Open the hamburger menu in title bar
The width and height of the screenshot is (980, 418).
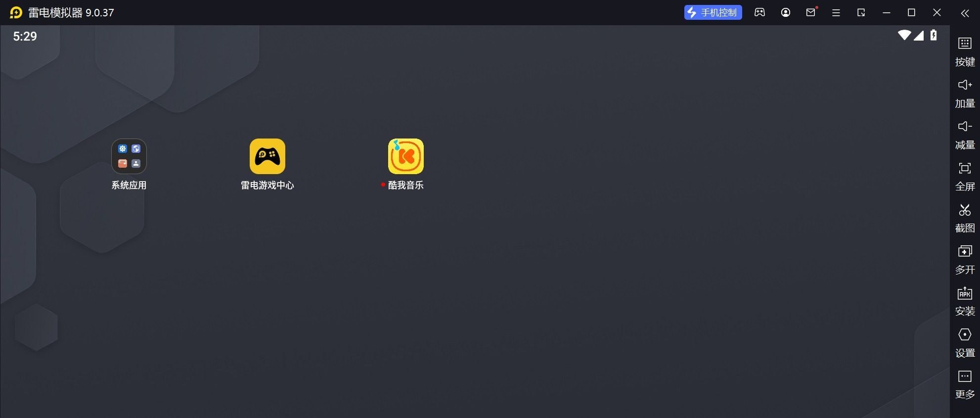click(x=836, y=13)
